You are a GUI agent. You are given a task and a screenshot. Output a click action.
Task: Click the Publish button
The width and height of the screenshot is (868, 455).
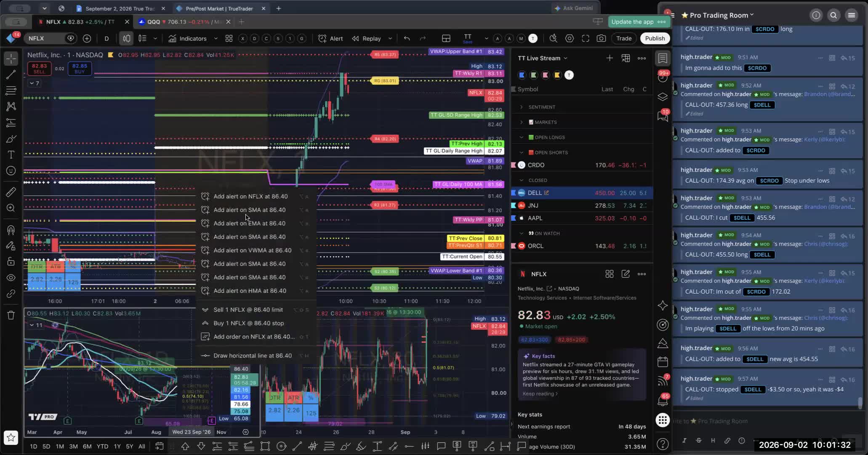[x=655, y=38]
